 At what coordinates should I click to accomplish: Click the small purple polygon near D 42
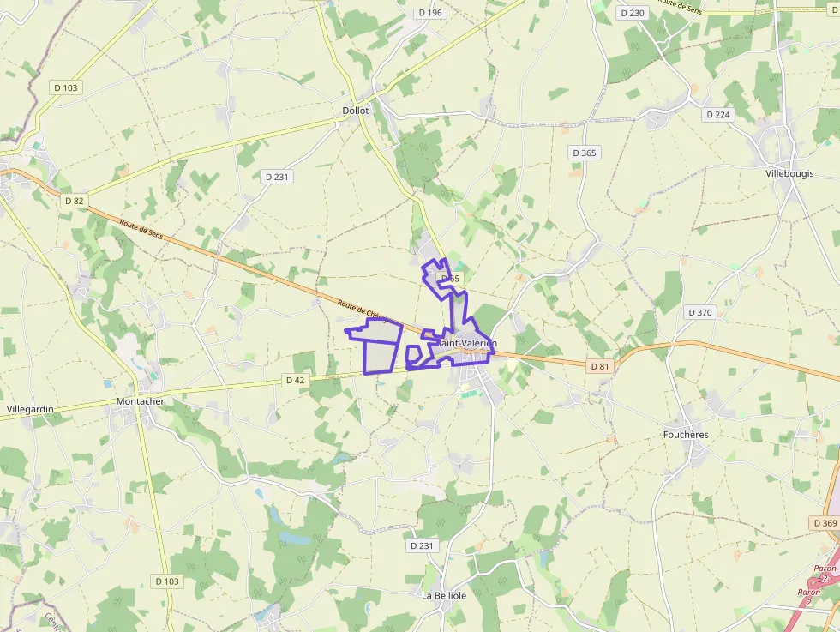[412, 355]
